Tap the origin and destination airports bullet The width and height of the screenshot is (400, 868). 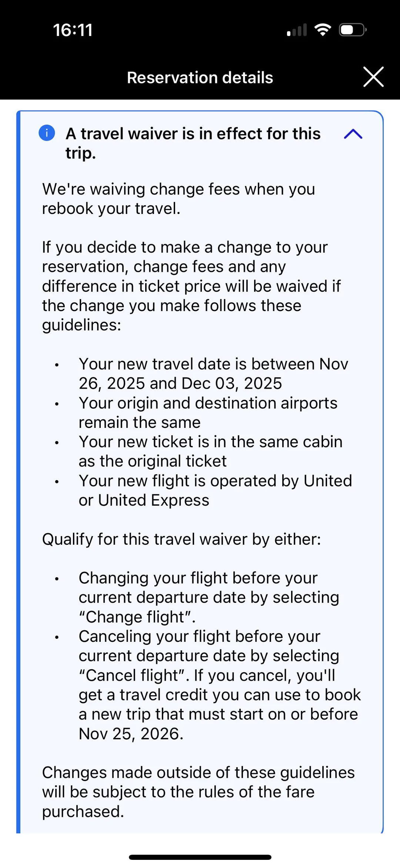click(208, 413)
